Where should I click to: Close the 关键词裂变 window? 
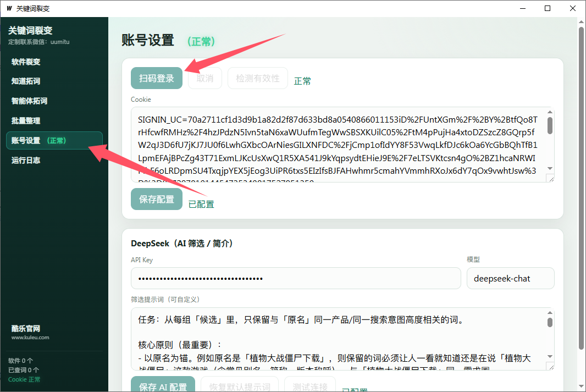[573, 8]
